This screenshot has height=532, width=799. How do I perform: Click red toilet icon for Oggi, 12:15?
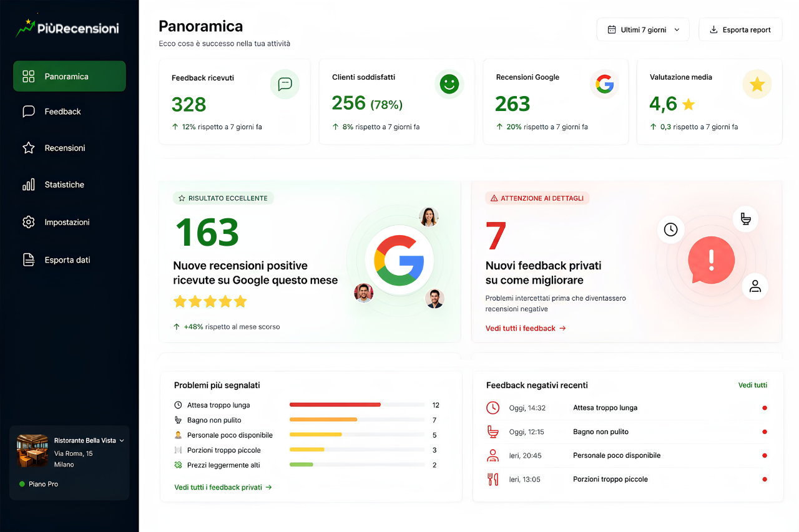(x=493, y=432)
